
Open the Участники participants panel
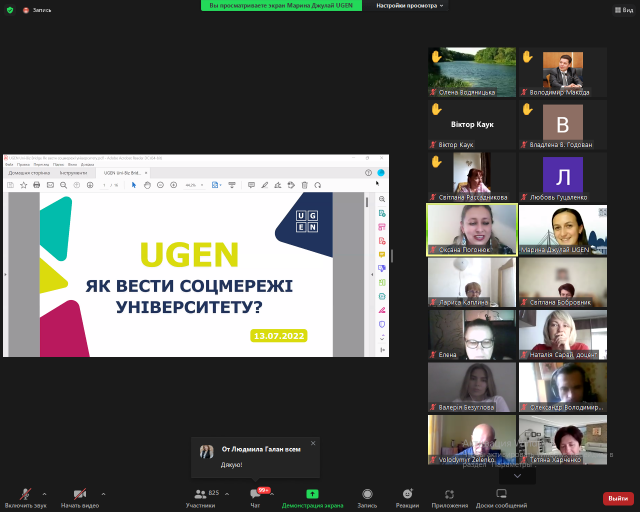pos(200,498)
